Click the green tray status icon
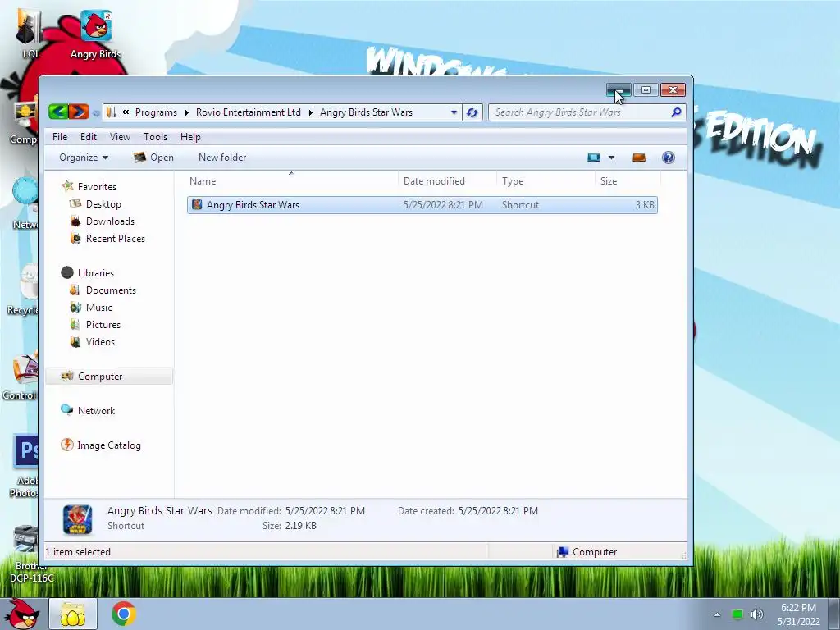 tap(737, 614)
